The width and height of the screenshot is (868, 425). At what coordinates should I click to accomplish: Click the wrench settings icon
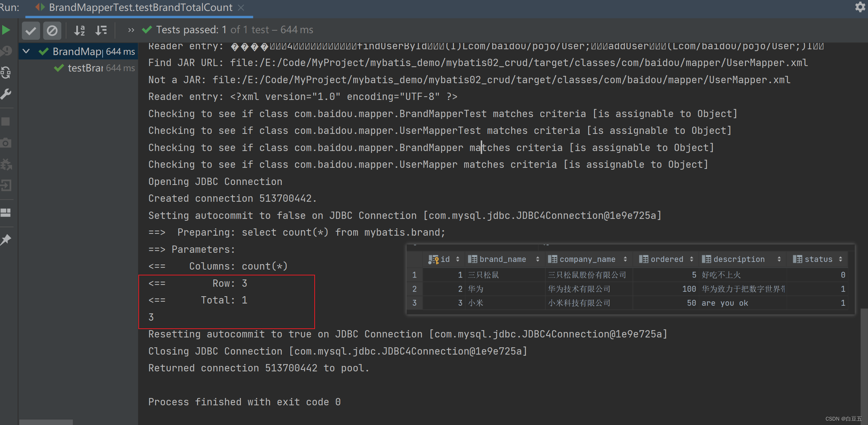tap(6, 94)
